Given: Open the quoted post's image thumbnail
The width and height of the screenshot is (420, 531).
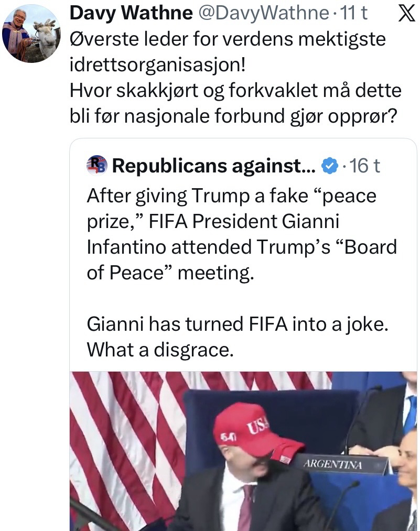Looking at the screenshot, I should pyautogui.click(x=244, y=451).
